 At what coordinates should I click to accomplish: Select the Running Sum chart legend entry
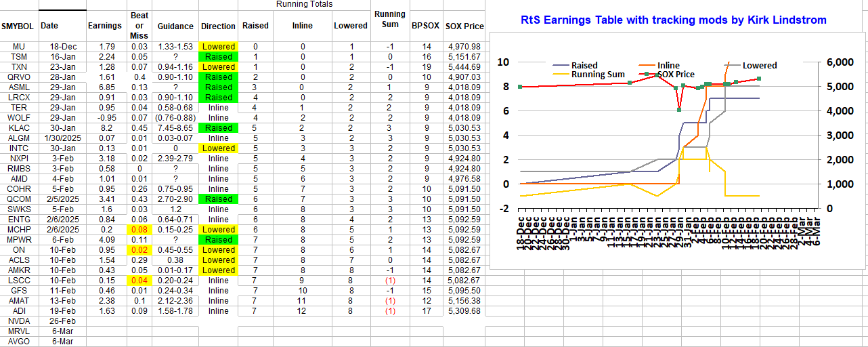[598, 75]
